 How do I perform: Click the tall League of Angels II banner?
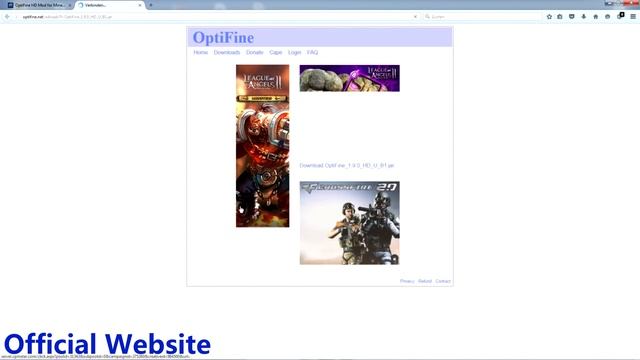(x=262, y=146)
